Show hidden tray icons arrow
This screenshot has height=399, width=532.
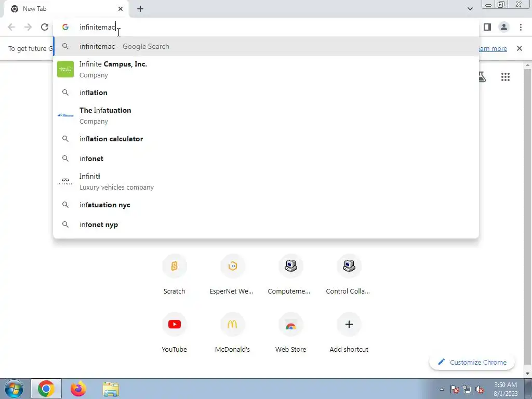pyautogui.click(x=442, y=389)
